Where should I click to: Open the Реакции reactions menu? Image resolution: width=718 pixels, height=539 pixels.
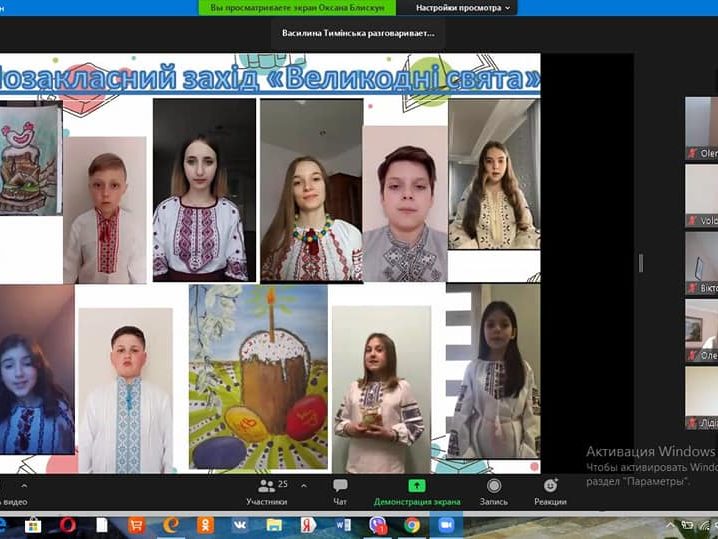550,490
